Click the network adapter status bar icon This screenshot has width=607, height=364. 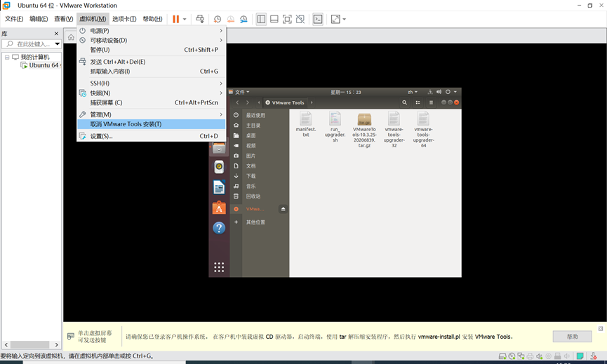coord(521,356)
